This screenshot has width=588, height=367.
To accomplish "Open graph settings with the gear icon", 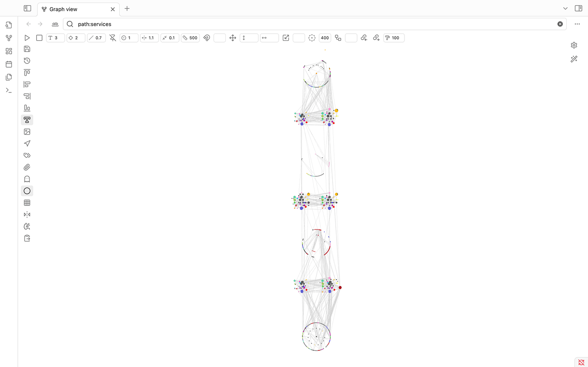I will point(574,45).
